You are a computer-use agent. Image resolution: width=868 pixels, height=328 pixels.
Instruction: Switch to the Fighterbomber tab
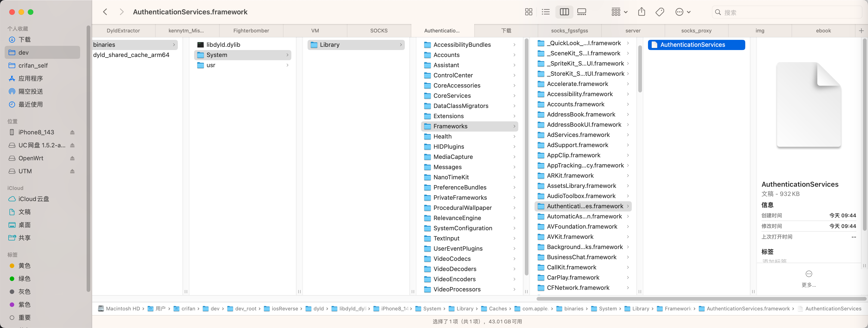point(251,31)
